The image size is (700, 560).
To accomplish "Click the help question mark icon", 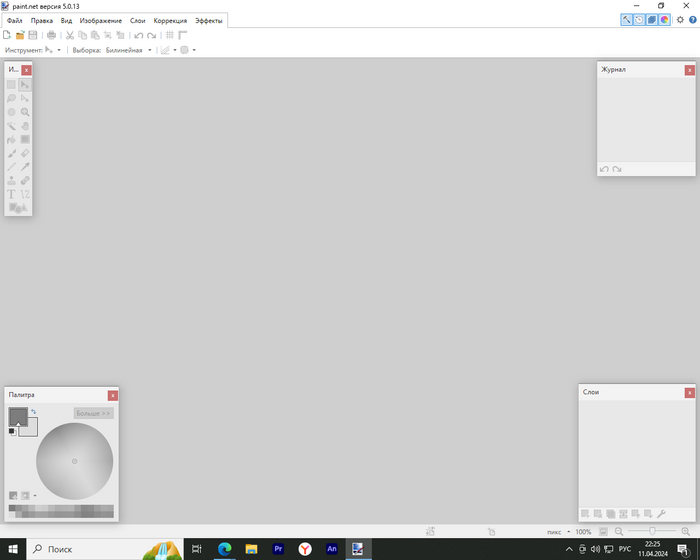I will point(692,19).
